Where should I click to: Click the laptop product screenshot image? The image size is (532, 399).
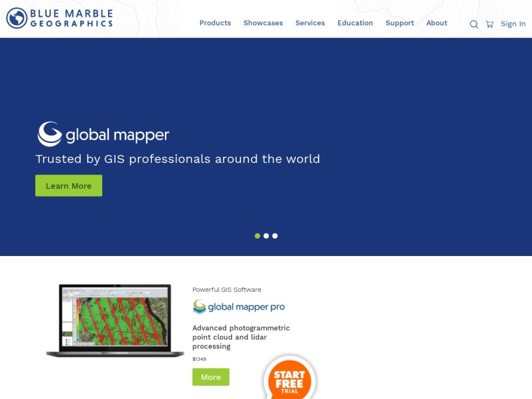tap(115, 321)
